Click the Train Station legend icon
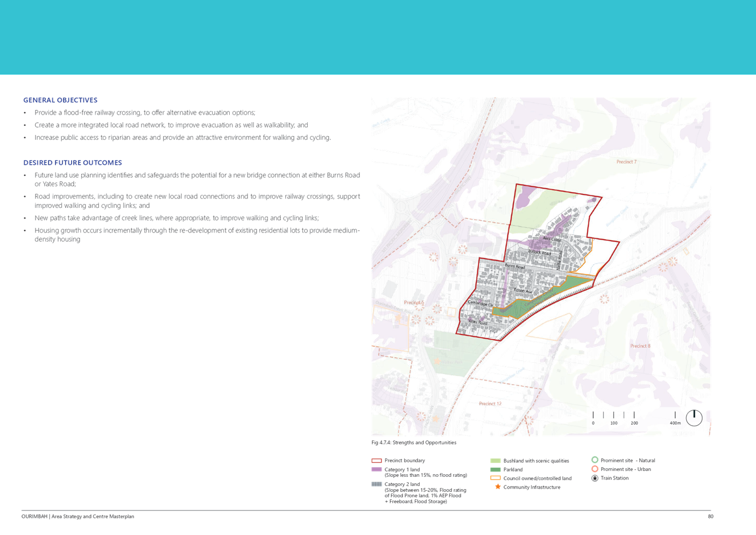Viewport: 756px width, 535px height. click(x=595, y=478)
